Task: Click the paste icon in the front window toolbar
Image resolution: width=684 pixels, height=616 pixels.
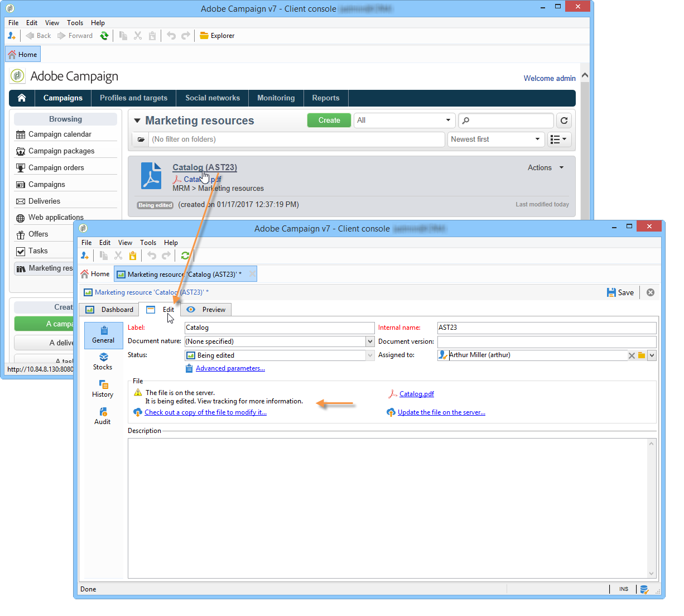Action: click(133, 256)
